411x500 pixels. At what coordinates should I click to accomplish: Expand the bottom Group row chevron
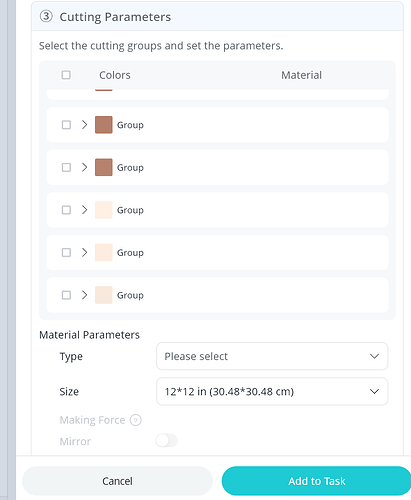[x=84, y=295]
